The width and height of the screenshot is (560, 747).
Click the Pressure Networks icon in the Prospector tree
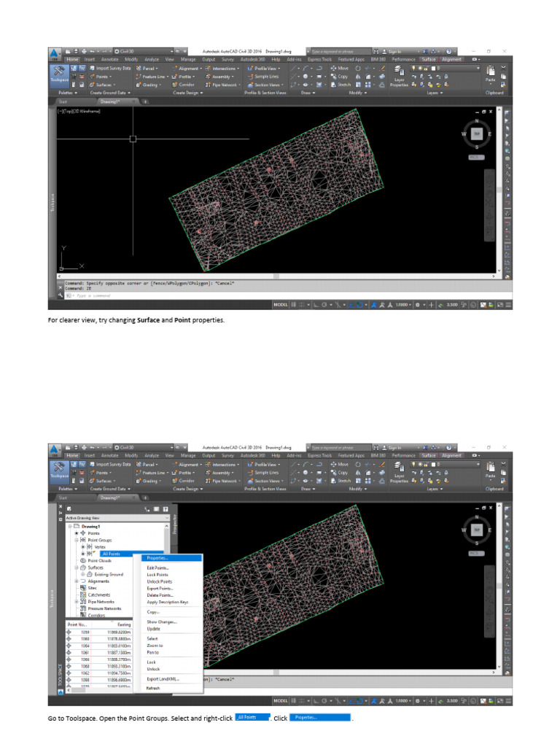[83, 608]
